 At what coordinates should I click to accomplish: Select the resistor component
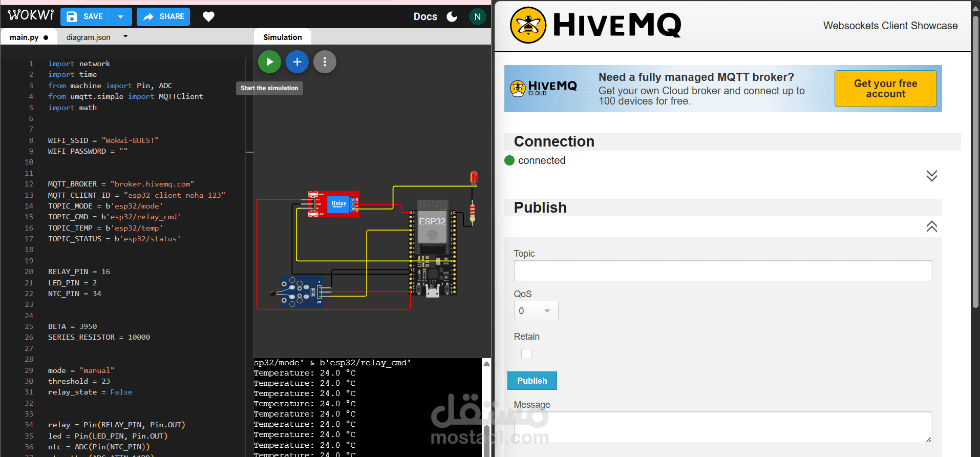click(472, 212)
